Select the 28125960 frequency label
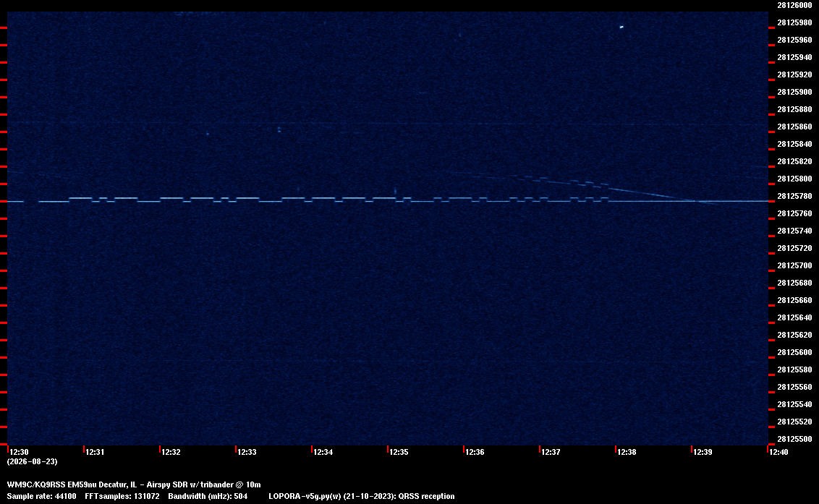This screenshot has width=819, height=504. point(794,40)
